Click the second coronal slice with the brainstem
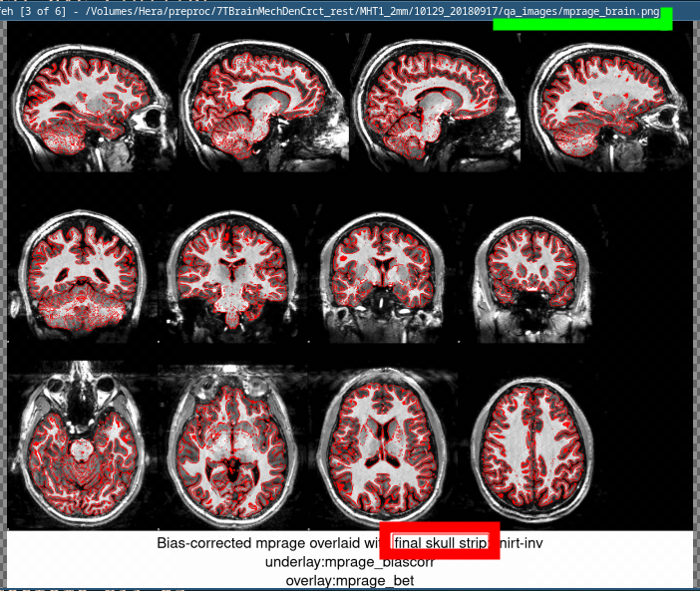The height and width of the screenshot is (591, 700). click(x=232, y=275)
